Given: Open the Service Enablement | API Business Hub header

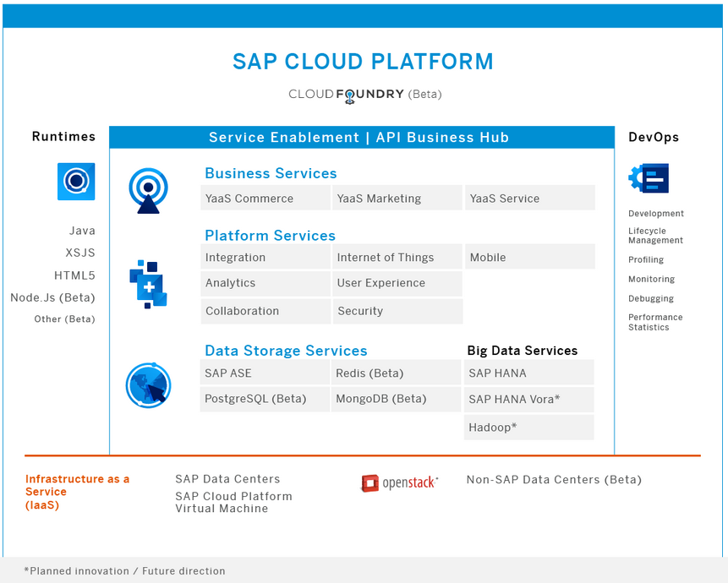Looking at the screenshot, I should coord(362,137).
